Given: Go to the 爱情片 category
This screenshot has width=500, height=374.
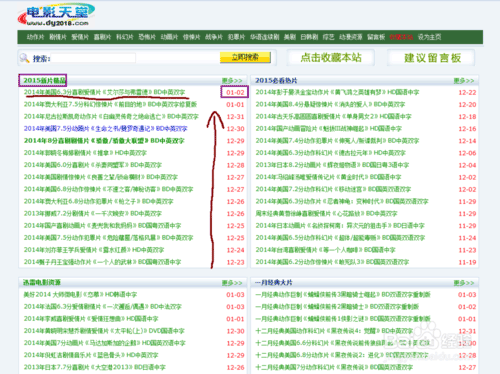Looking at the screenshot, I should [x=80, y=37].
